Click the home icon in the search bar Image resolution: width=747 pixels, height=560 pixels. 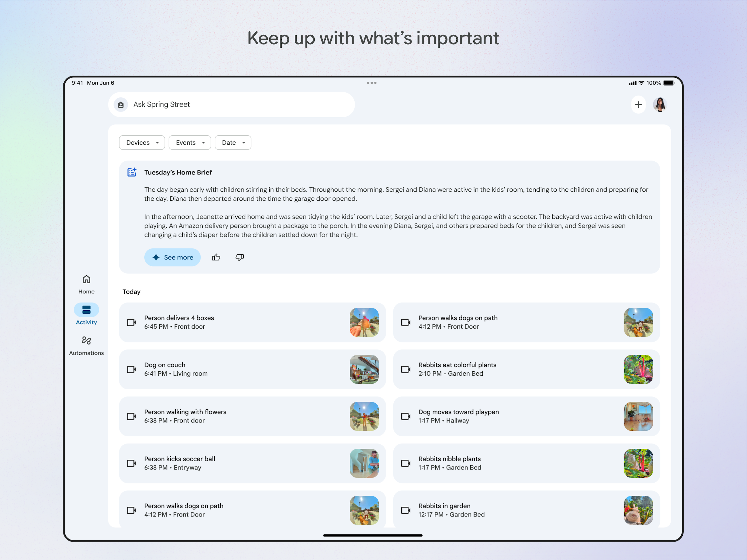point(121,105)
